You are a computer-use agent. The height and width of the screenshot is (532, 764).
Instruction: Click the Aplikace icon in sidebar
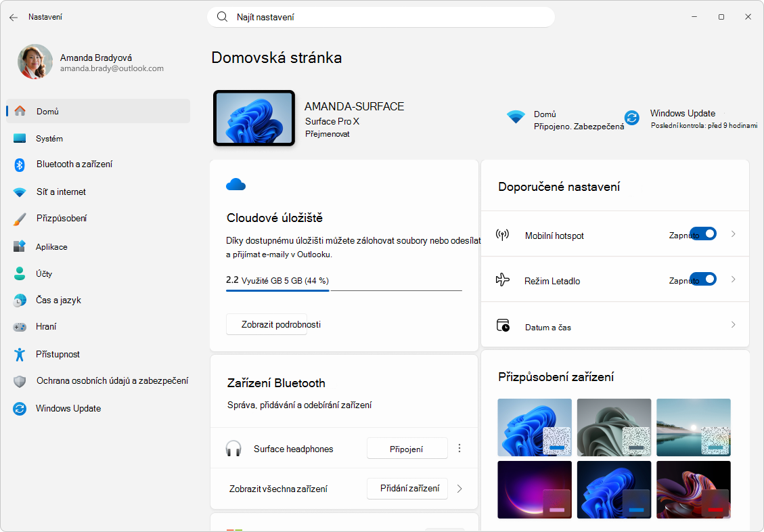pos(20,246)
